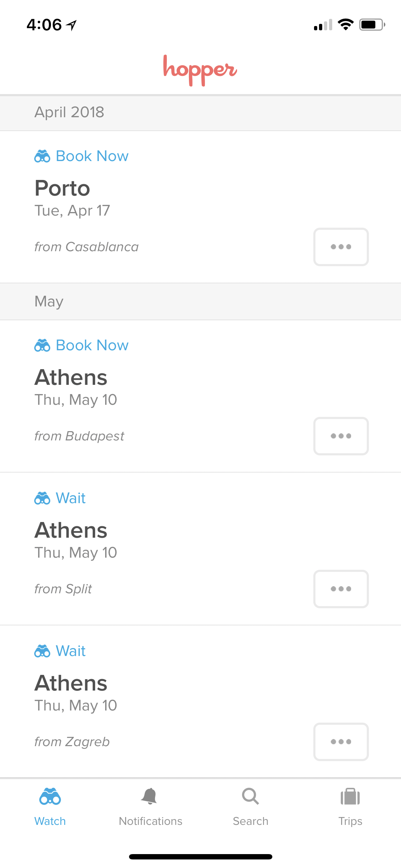Tap Book Now for Porto flight

pyautogui.click(x=92, y=156)
